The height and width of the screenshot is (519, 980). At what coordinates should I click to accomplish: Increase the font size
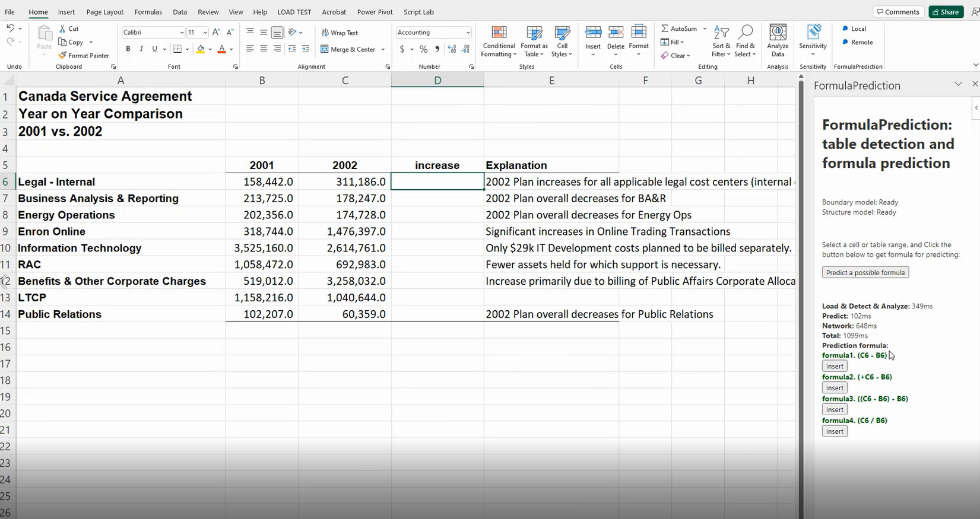point(216,32)
